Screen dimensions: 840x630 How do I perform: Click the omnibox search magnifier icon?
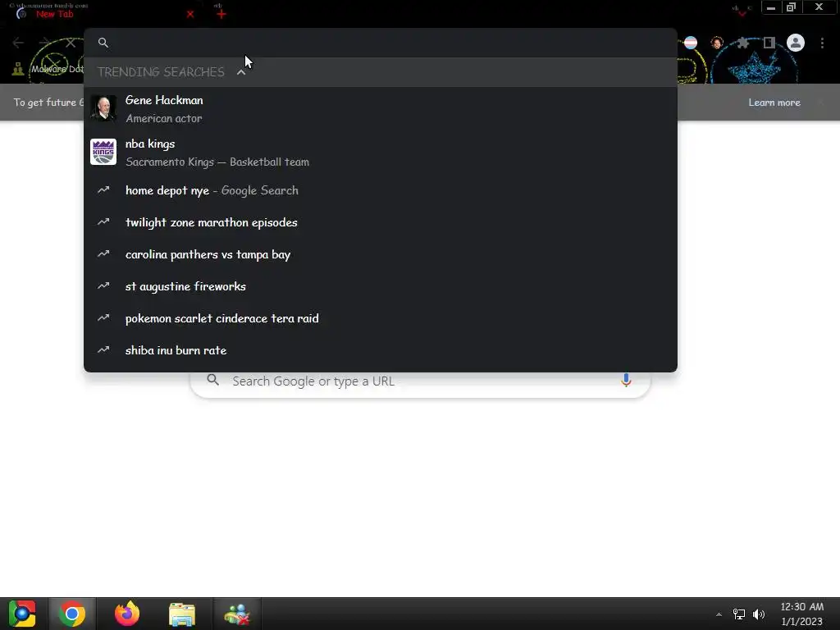point(103,43)
